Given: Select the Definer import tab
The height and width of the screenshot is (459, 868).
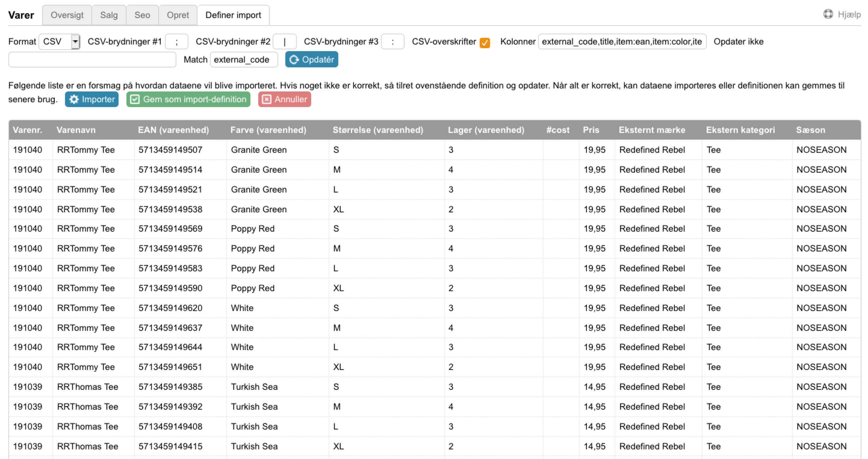Looking at the screenshot, I should tap(233, 15).
